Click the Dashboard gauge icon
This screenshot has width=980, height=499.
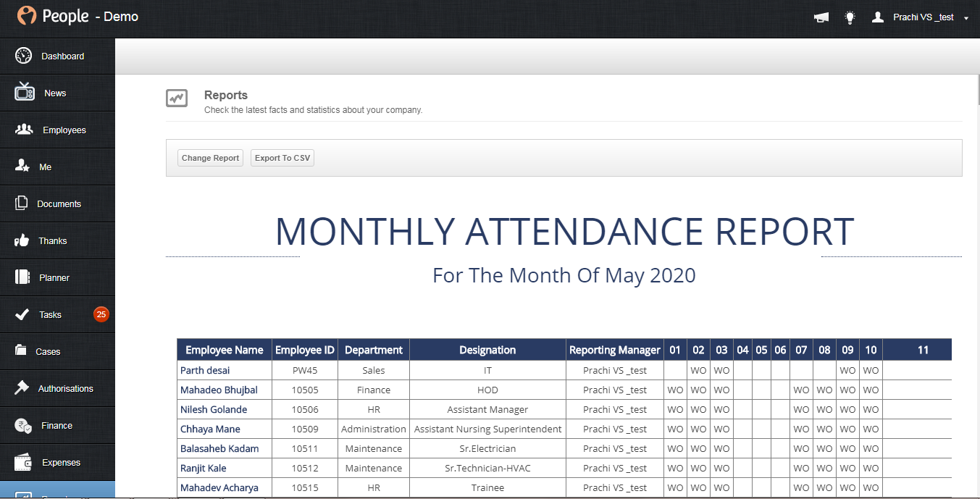pos(24,56)
